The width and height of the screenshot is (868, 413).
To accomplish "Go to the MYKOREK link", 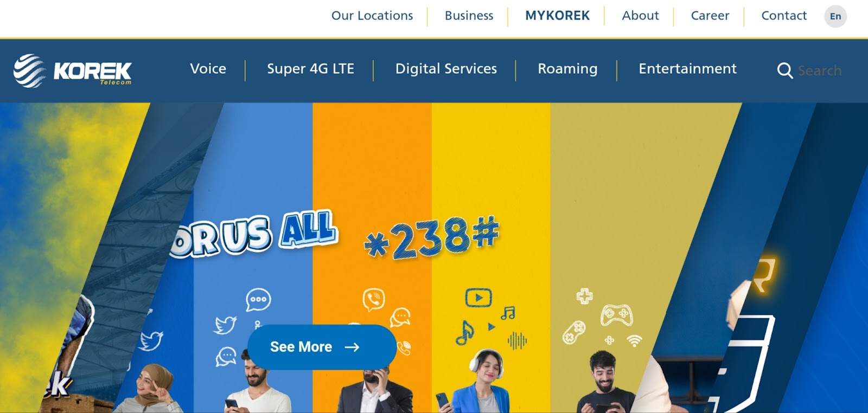I will (x=557, y=16).
